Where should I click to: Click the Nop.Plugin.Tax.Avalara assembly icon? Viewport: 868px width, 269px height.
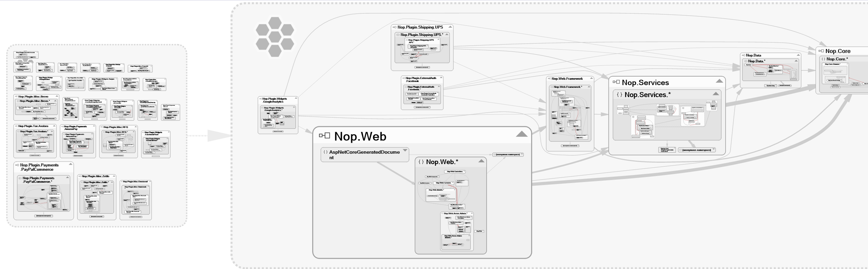point(17,126)
